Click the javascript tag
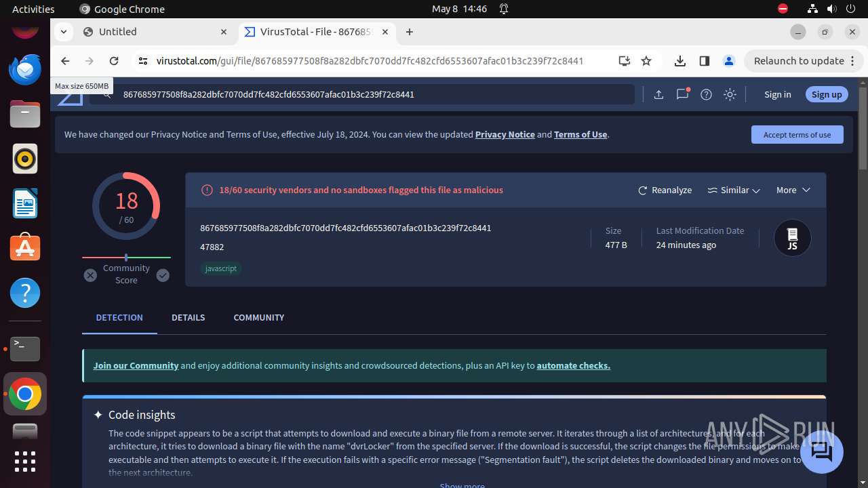868x488 pixels. coord(221,268)
